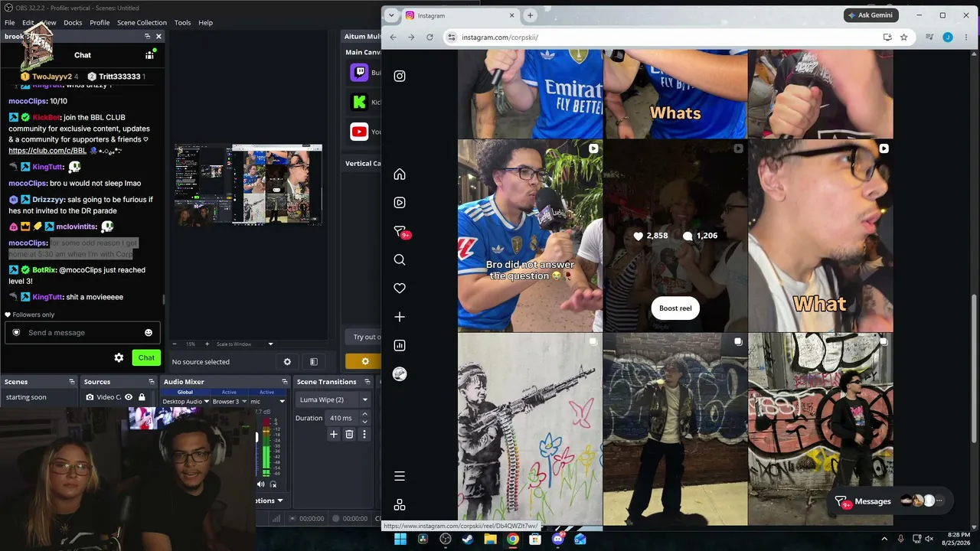Toggle audio monitoring headphone icon in mixer
Image resolution: width=980 pixels, height=551 pixels.
(x=273, y=484)
